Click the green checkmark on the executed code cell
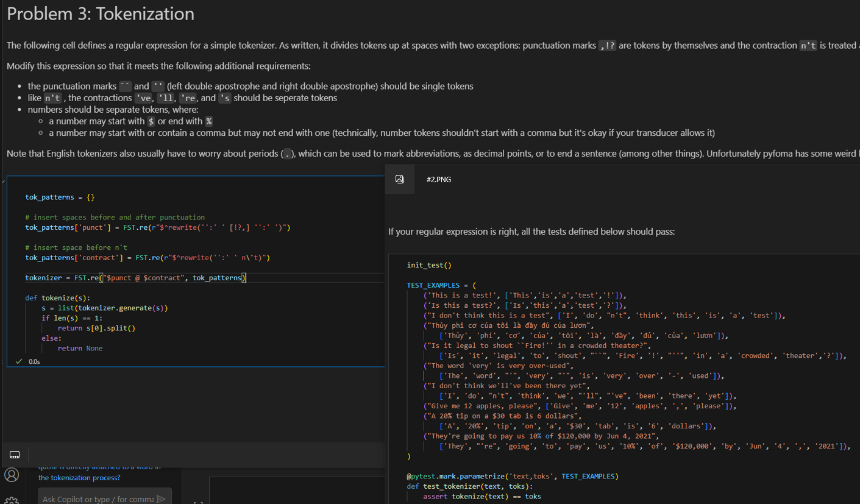The image size is (860, 504). (18, 361)
